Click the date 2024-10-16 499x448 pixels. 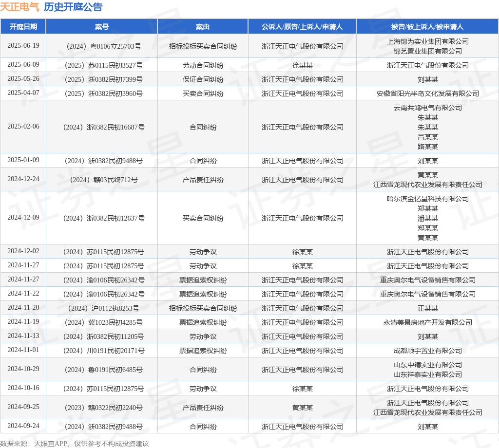pyautogui.click(x=23, y=388)
